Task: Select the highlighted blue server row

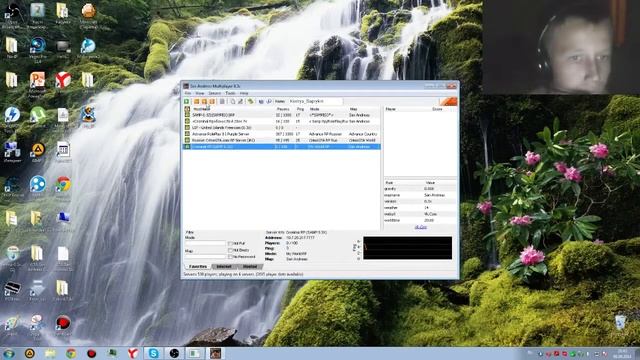Action: (282, 147)
